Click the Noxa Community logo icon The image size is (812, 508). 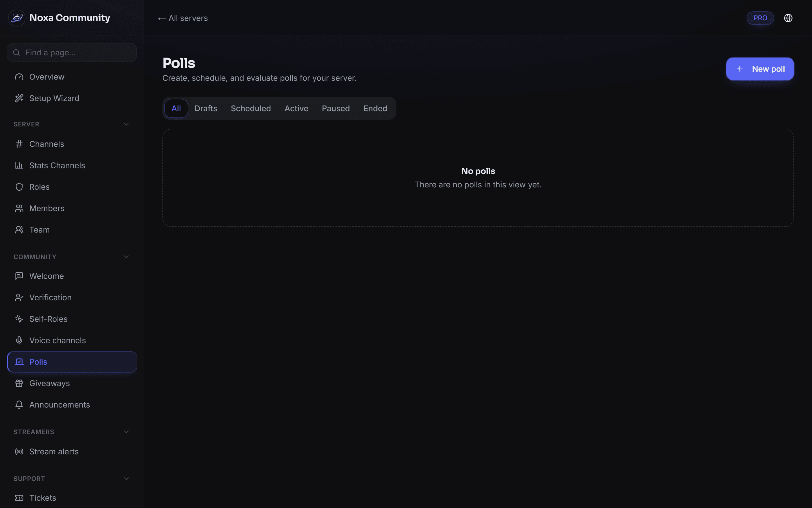pos(17,18)
